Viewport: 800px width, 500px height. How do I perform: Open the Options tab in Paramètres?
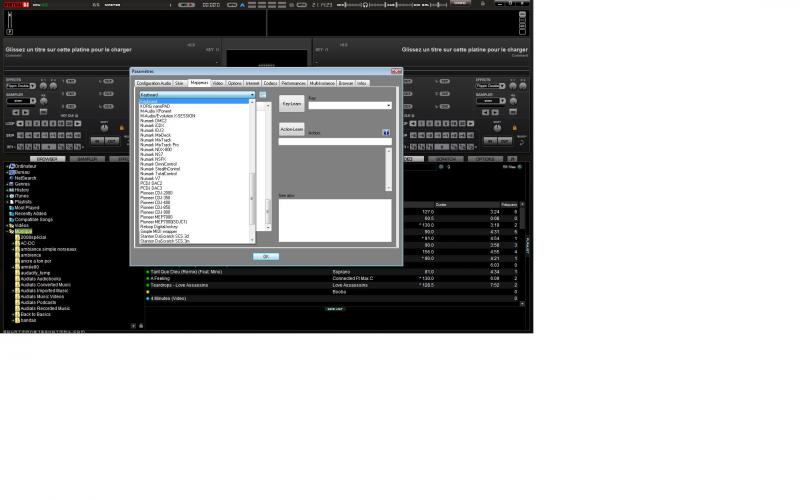coord(234,83)
